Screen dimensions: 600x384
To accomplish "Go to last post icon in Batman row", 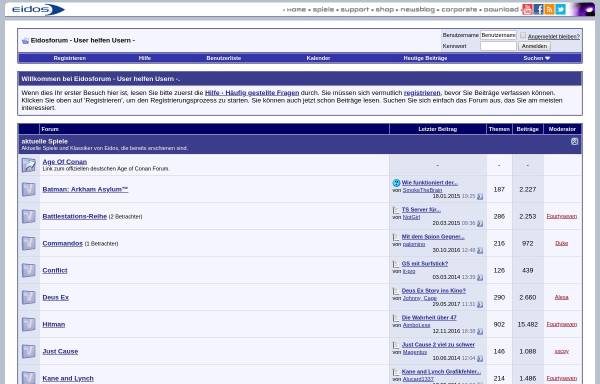I will pyautogui.click(x=480, y=197).
